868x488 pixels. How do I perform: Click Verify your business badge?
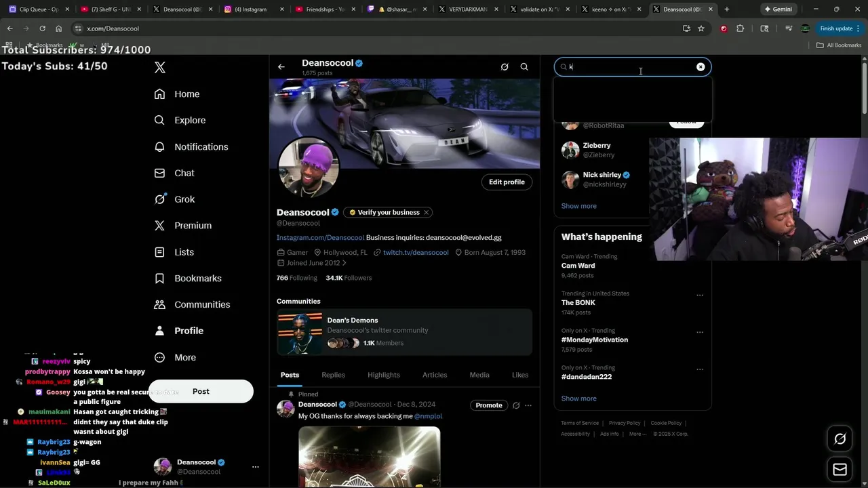pos(384,212)
